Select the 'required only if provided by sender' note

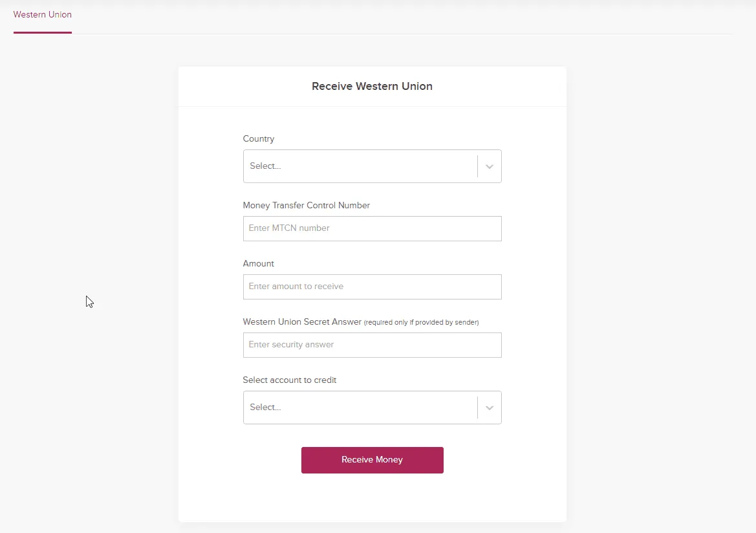click(x=422, y=322)
